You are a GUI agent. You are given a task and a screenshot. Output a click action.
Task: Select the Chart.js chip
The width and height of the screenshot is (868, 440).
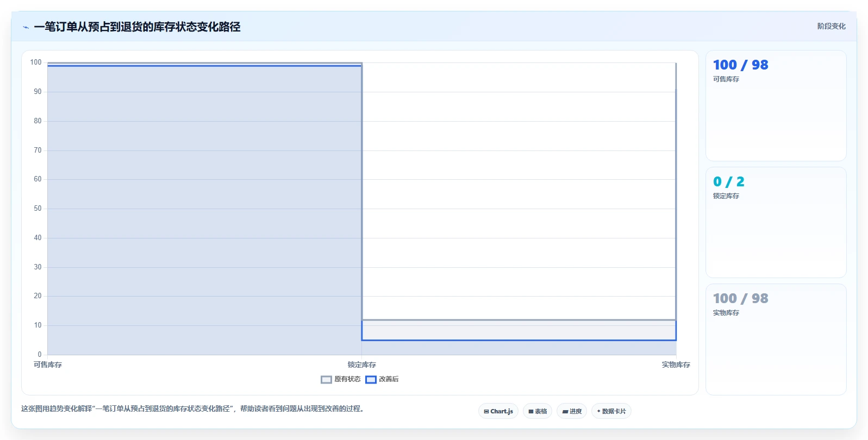[498, 411]
